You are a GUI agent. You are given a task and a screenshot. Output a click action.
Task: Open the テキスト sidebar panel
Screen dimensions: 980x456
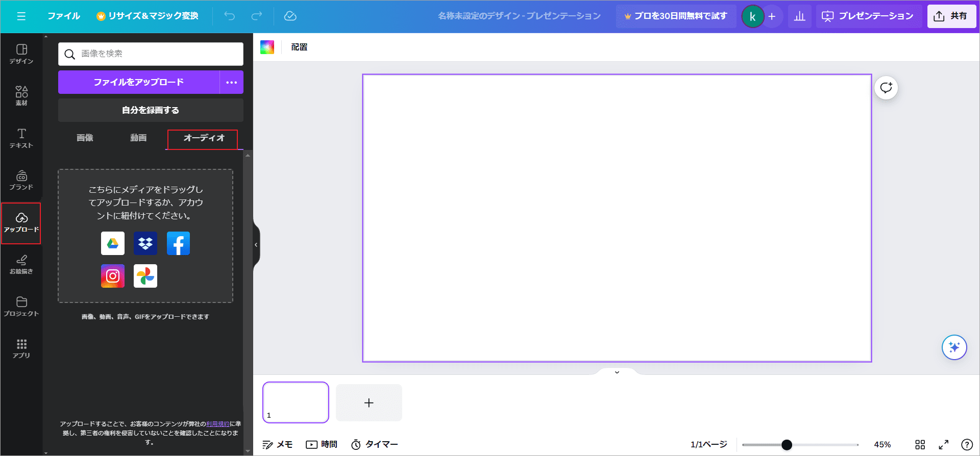click(21, 138)
